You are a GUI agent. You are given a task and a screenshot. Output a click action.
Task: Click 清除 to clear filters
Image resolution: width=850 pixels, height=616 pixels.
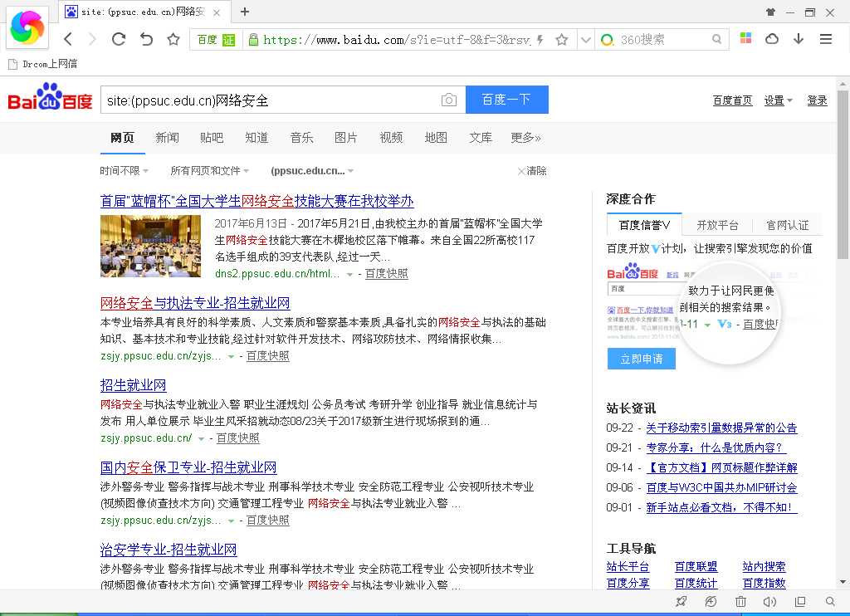[532, 171]
